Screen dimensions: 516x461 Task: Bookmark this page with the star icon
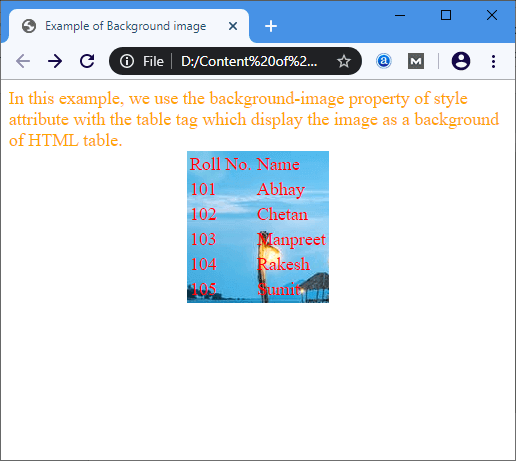point(344,61)
